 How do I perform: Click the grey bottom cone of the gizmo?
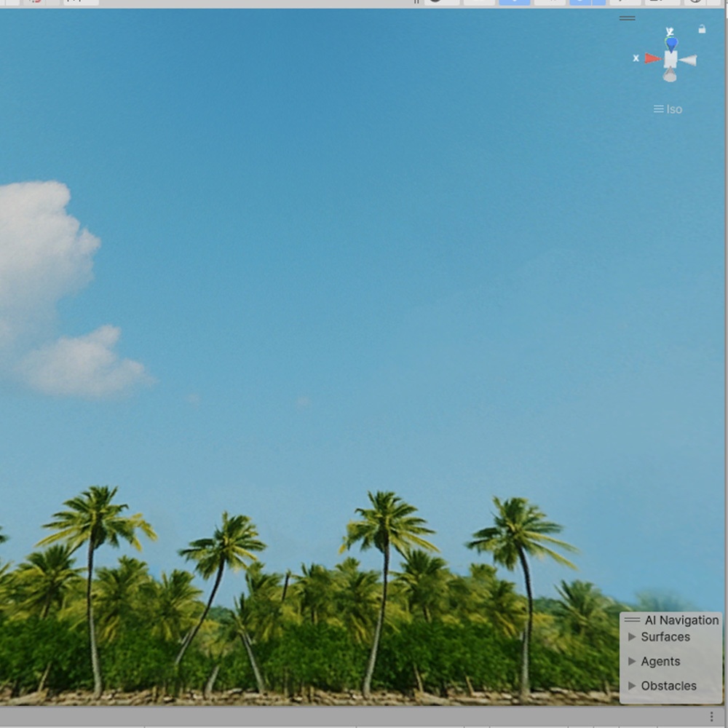670,75
